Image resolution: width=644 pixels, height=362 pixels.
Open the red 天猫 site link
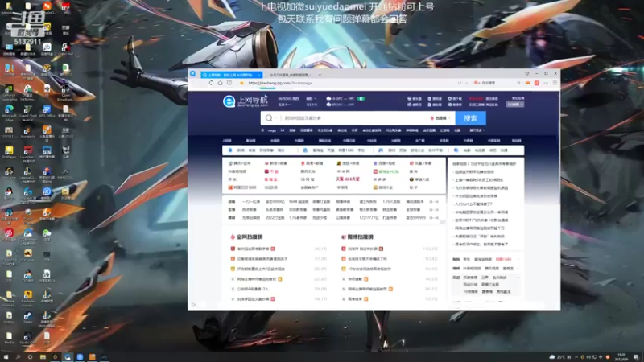click(271, 171)
